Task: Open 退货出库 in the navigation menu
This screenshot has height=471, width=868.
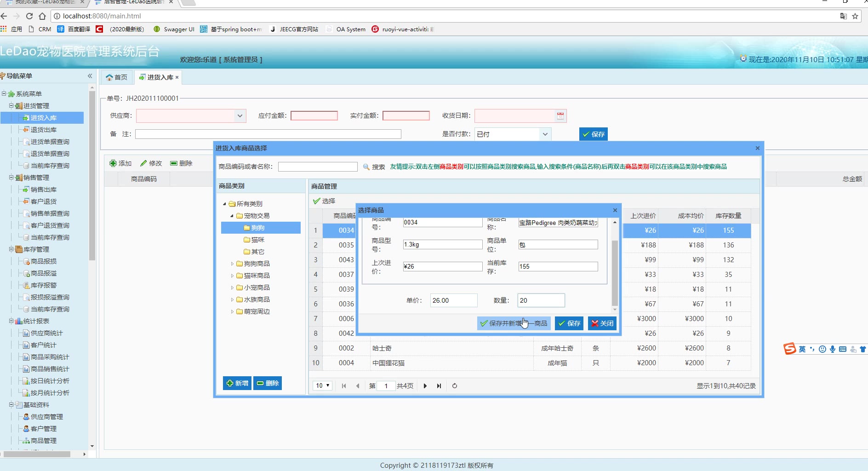Action: [x=43, y=130]
